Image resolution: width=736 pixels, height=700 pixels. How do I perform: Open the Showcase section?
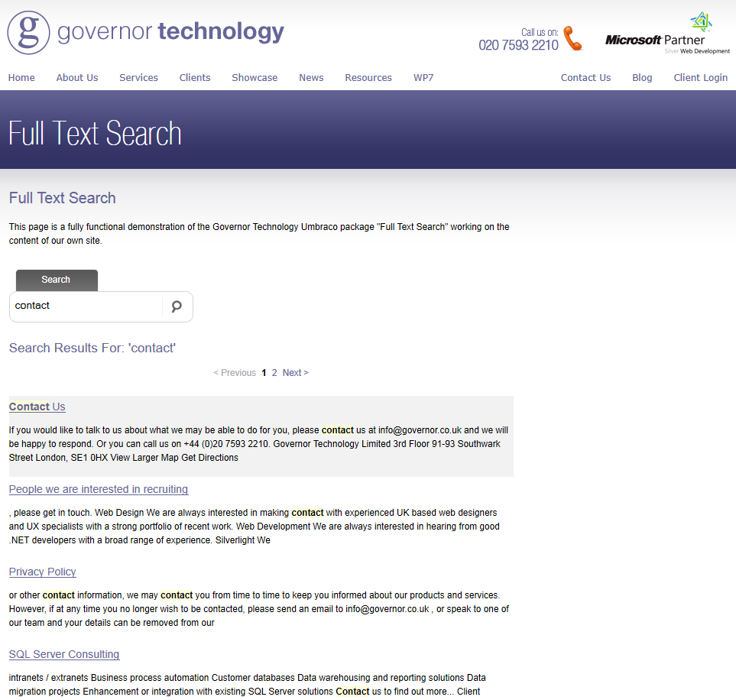(255, 77)
